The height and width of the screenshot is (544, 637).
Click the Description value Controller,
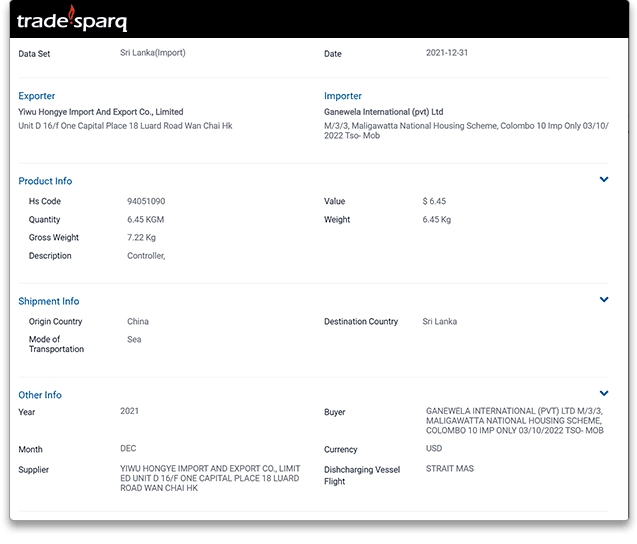[x=146, y=256]
